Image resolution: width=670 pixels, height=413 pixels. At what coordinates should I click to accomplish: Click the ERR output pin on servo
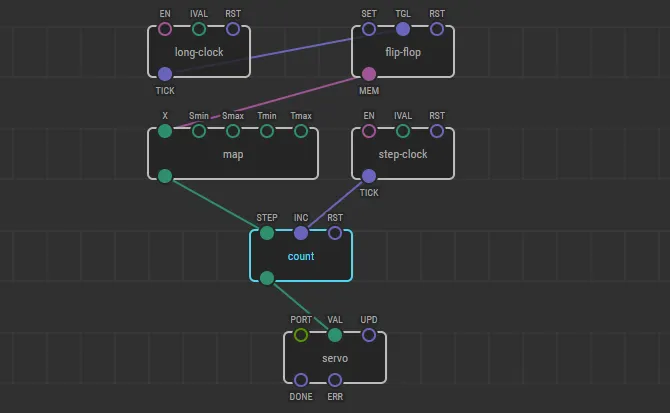(x=335, y=379)
